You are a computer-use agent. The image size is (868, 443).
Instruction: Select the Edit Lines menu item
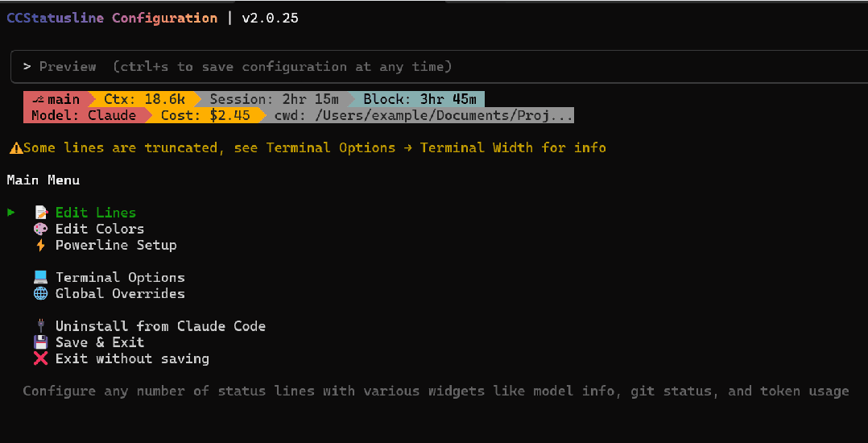(95, 213)
